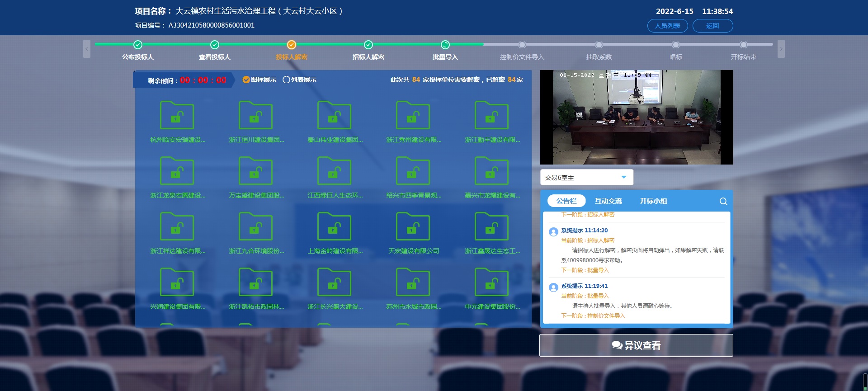Click the 人员列表 button
Screen dimensions: 868x391
(667, 26)
